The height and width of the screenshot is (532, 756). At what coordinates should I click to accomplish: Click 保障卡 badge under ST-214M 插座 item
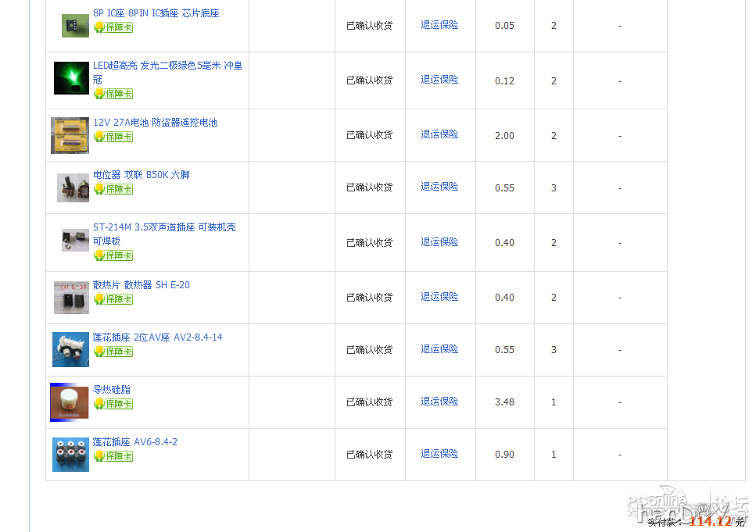click(113, 255)
